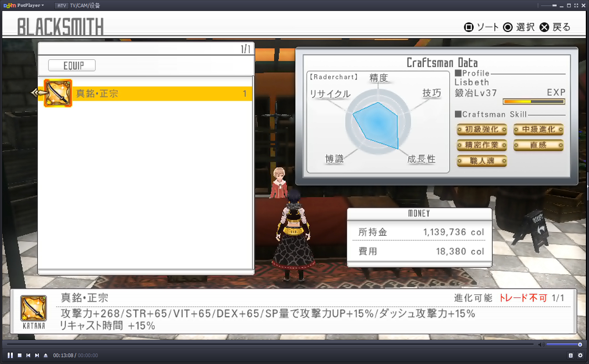
Task: Click the blue radar chart polygon
Action: pos(376,123)
